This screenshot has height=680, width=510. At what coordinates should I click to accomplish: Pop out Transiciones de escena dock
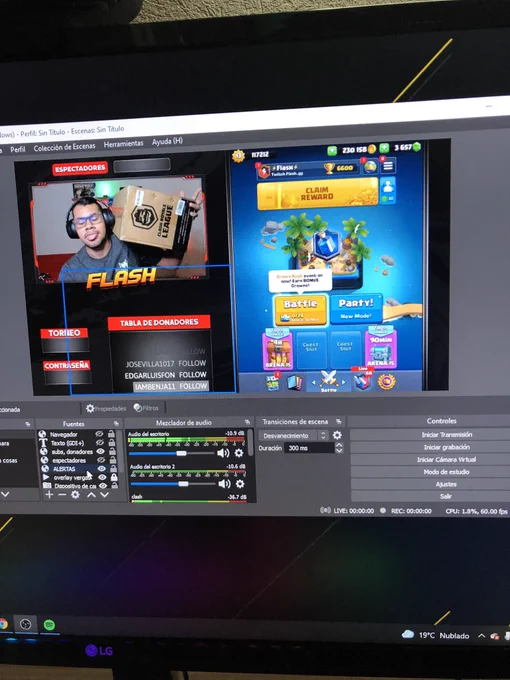tap(339, 421)
